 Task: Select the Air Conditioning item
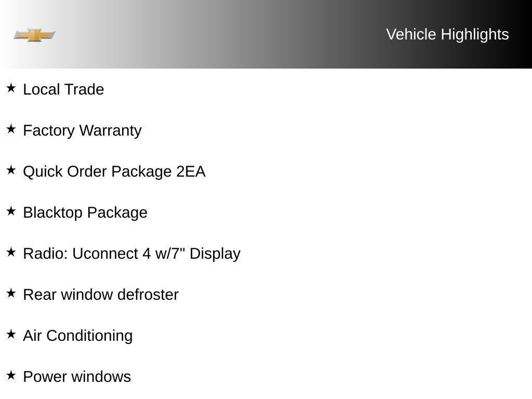78,336
